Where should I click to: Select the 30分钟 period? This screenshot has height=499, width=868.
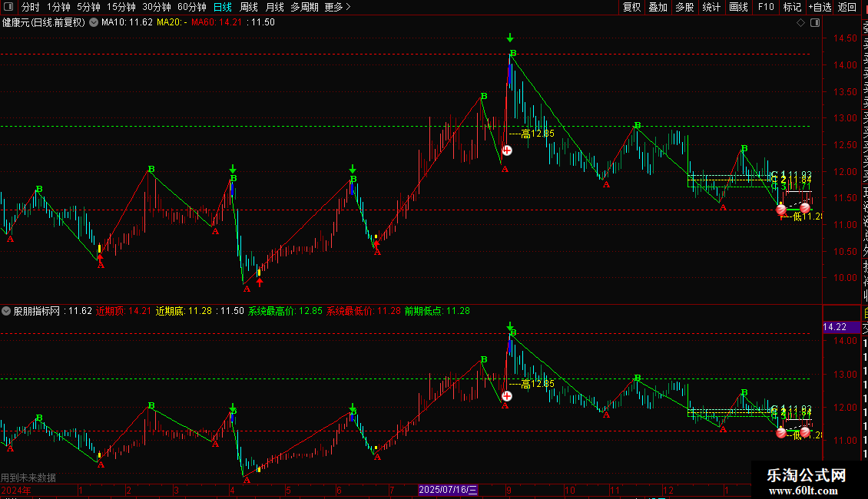[x=157, y=7]
